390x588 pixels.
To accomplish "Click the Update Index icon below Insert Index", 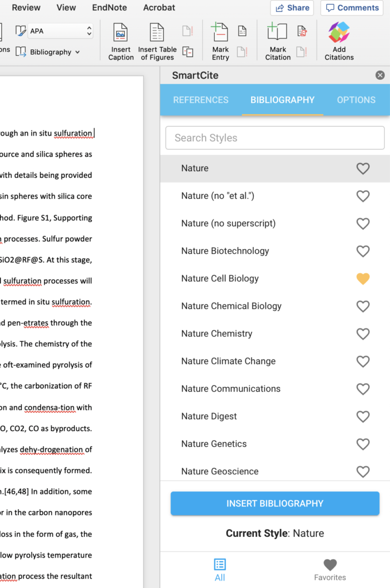I will (242, 52).
